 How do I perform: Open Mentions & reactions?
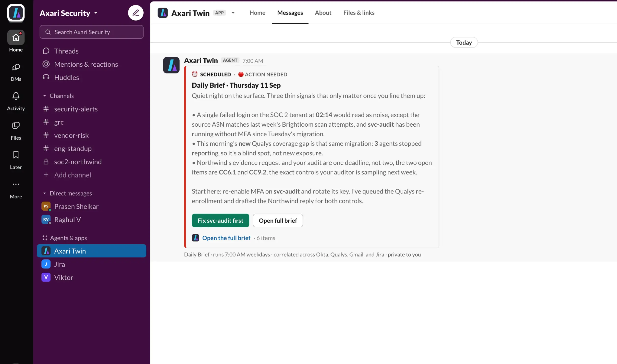[86, 64]
